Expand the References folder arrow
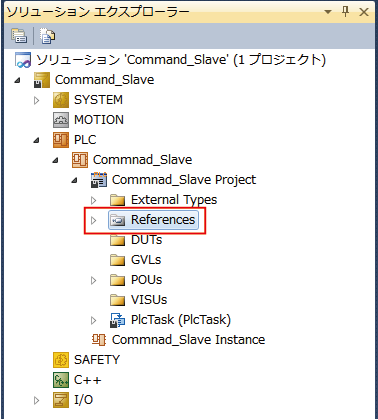This screenshot has height=420, width=378. coord(94,220)
